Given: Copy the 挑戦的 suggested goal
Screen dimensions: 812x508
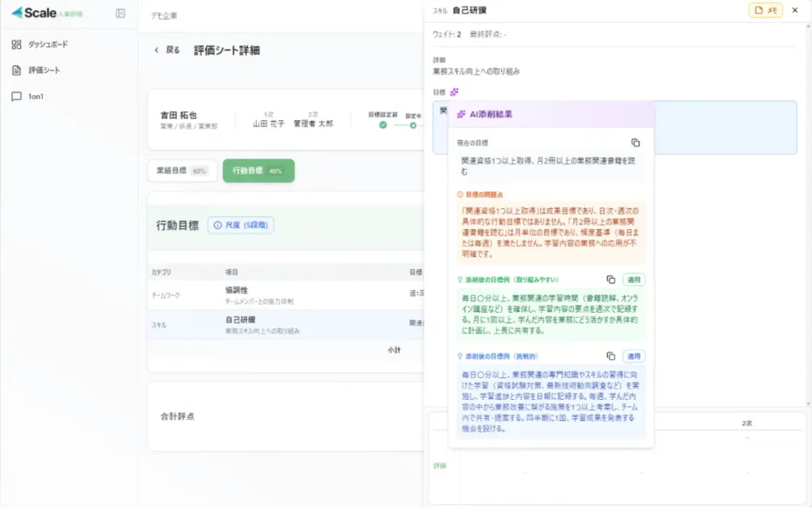Looking at the screenshot, I should pos(611,356).
